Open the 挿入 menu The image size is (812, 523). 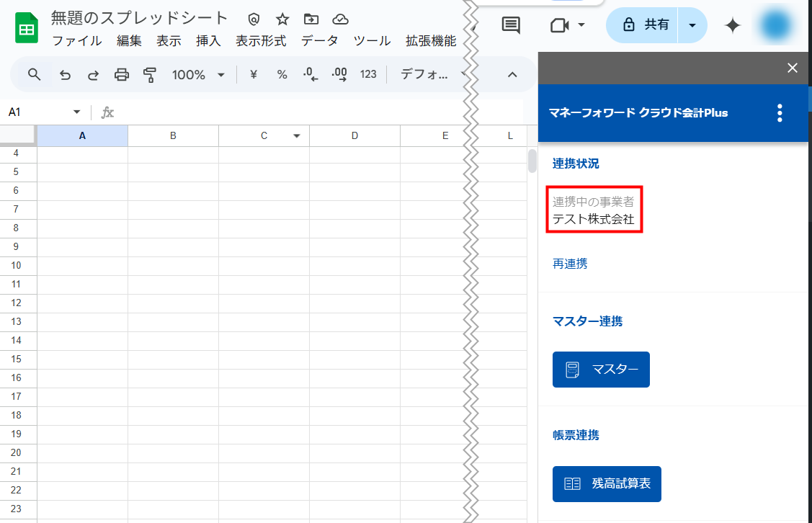[x=208, y=41]
